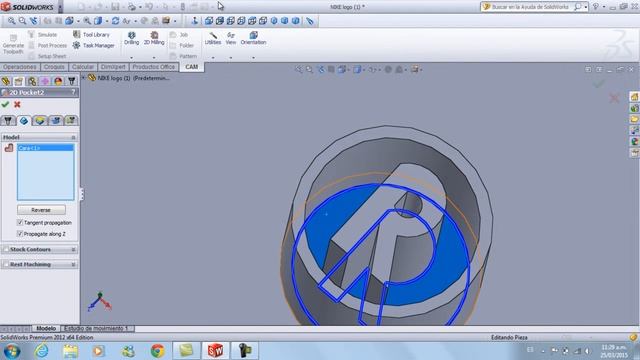Switch to the Operaciones tab
Screen dimensions: 640x360
point(20,67)
